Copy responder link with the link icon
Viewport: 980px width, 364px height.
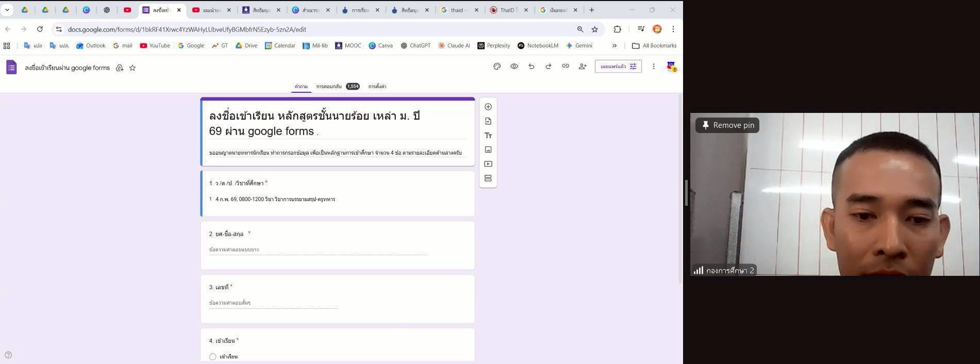(x=565, y=67)
